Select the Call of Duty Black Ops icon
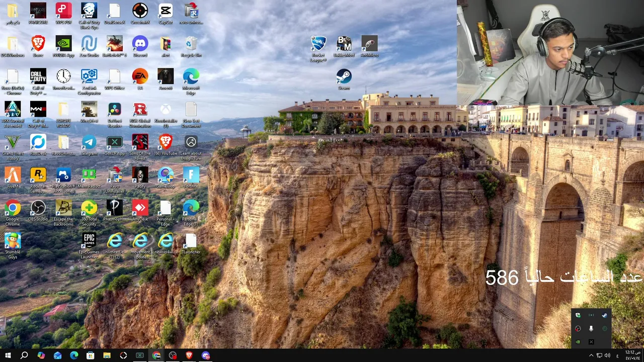This screenshot has width=644, height=362. click(x=89, y=16)
